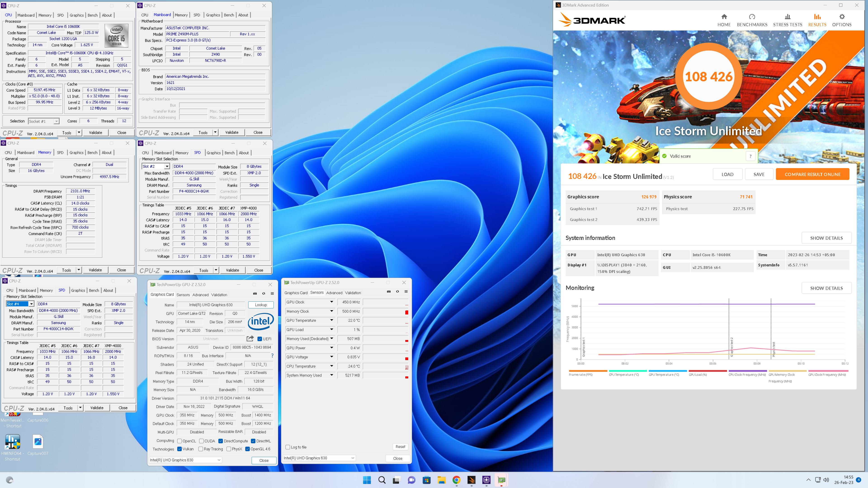Open the Memory Clock sensor dropdown
Image resolution: width=868 pixels, height=488 pixels.
(332, 311)
